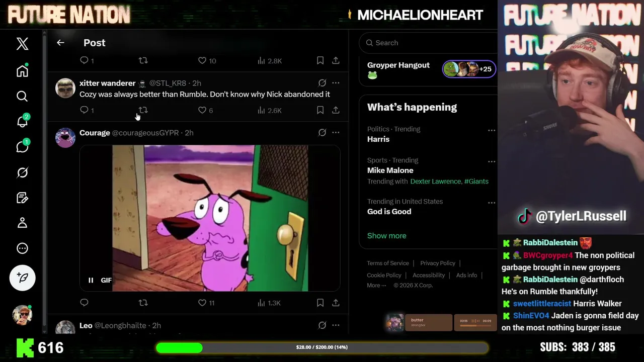The image size is (644, 362).
Task: Open xitter wanderer @STL_KR8 profile name
Action: coord(107,83)
